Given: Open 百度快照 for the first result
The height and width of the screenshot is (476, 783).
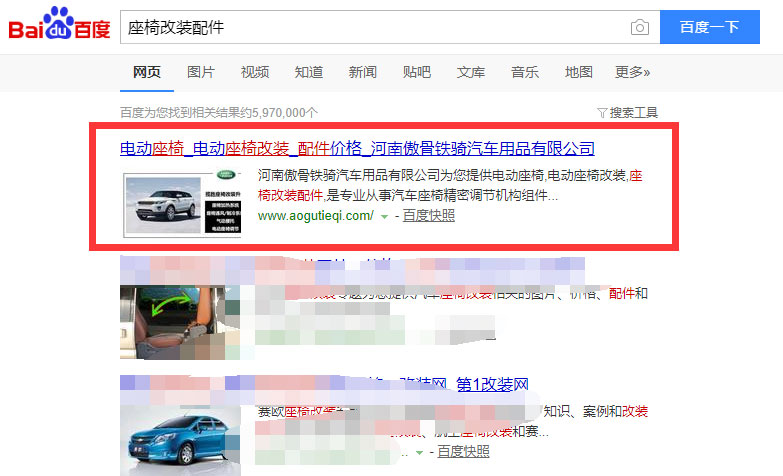Looking at the screenshot, I should pos(428,216).
